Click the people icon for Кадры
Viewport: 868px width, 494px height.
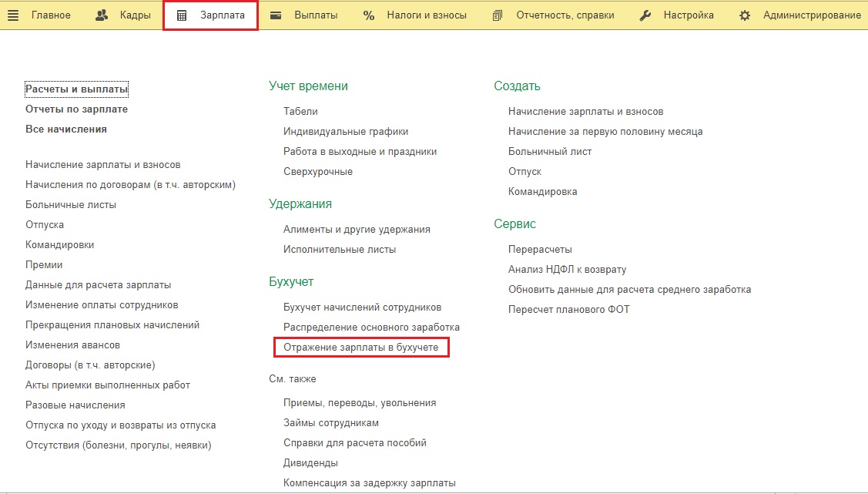(102, 15)
